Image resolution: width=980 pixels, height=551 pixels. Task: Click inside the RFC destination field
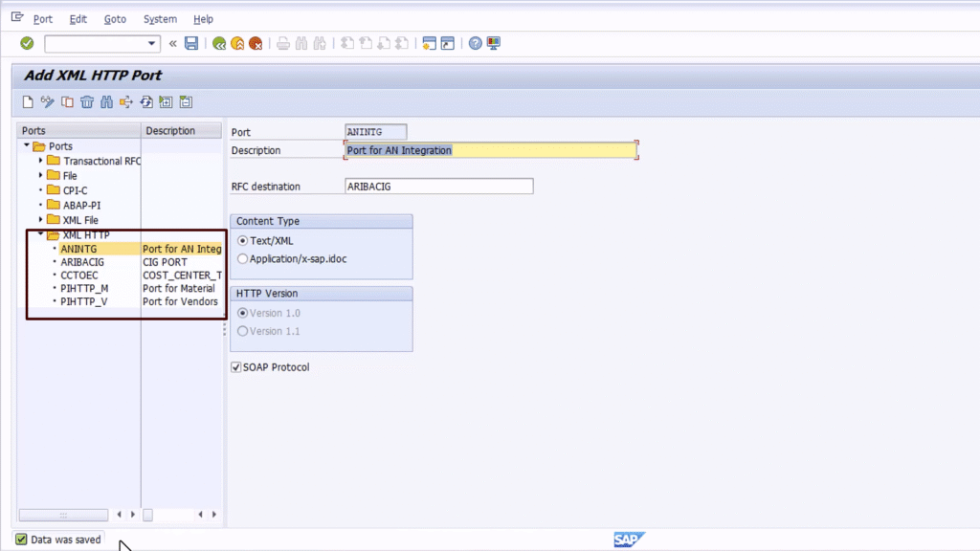click(438, 186)
